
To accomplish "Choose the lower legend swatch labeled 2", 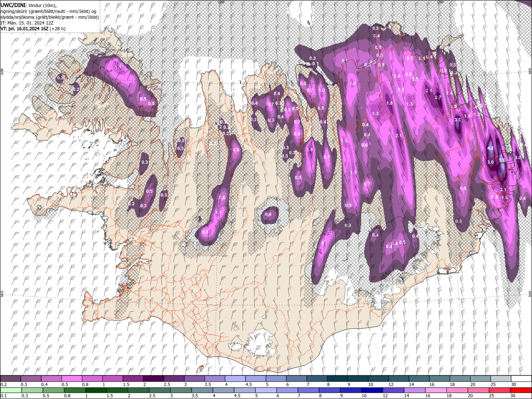I will (x=138, y=390).
